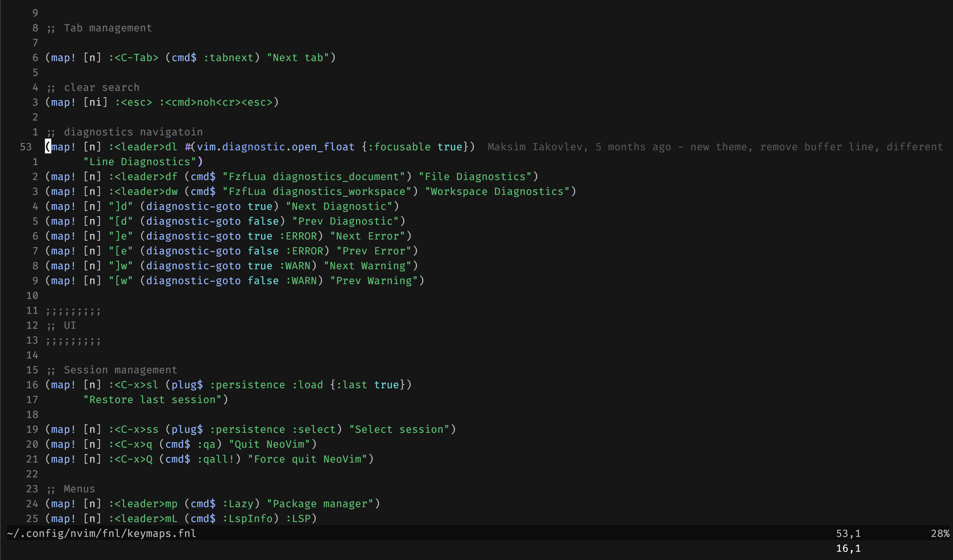Click the '"[d"' key string
This screenshot has width=953, height=560.
pos(121,221)
